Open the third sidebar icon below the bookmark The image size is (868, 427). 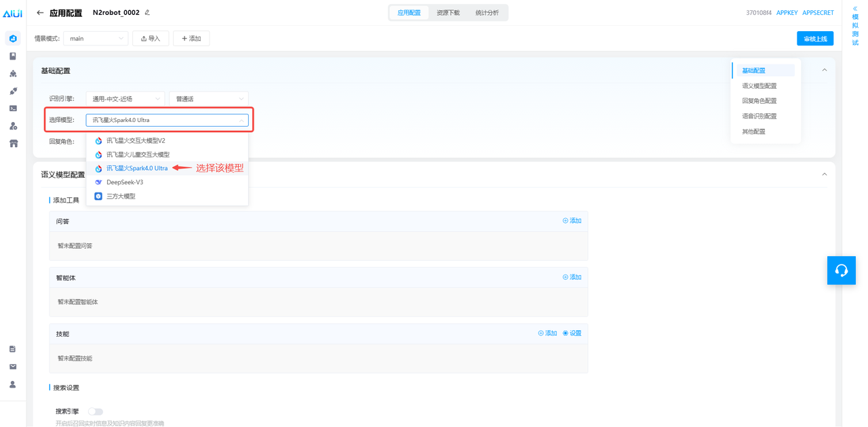[13, 73]
